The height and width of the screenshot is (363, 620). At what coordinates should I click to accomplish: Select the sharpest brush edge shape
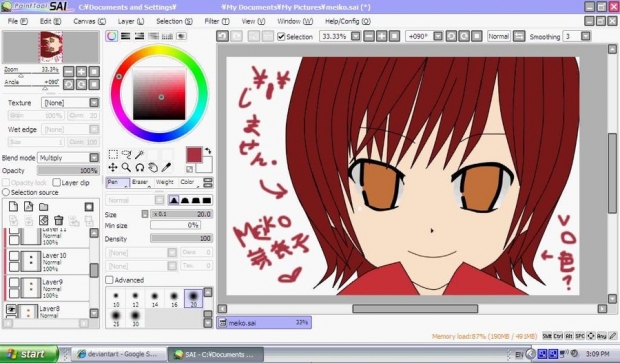174,200
